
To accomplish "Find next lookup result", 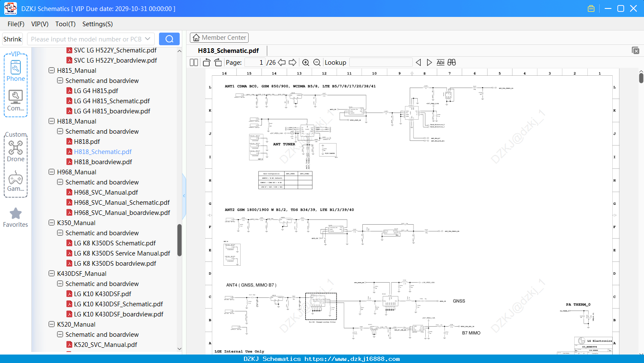I will [x=429, y=62].
